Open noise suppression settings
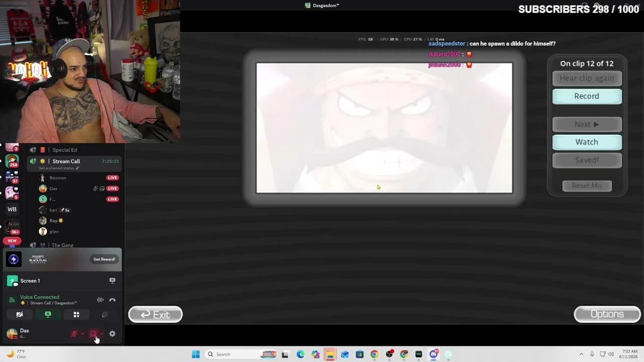 pos(100,300)
